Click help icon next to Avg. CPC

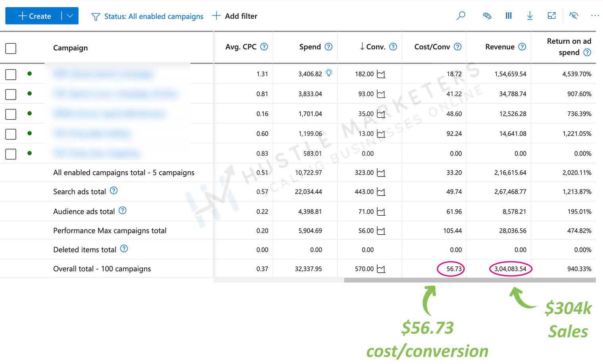[264, 47]
